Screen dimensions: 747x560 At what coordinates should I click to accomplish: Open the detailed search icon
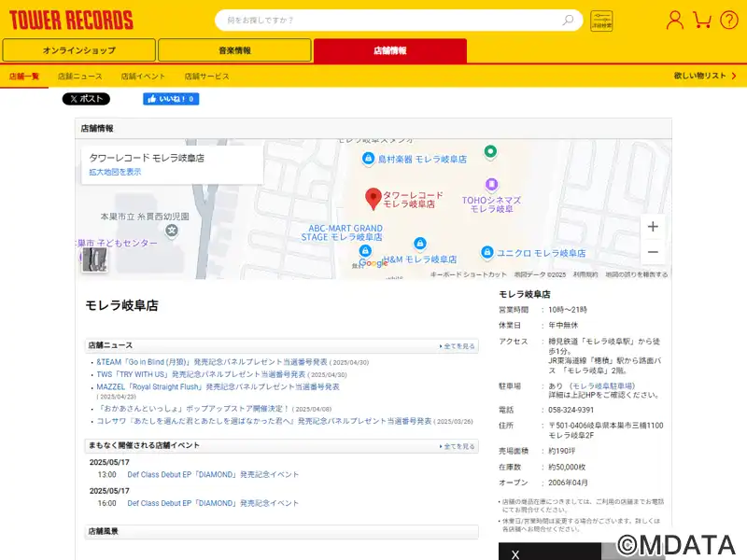tap(601, 21)
